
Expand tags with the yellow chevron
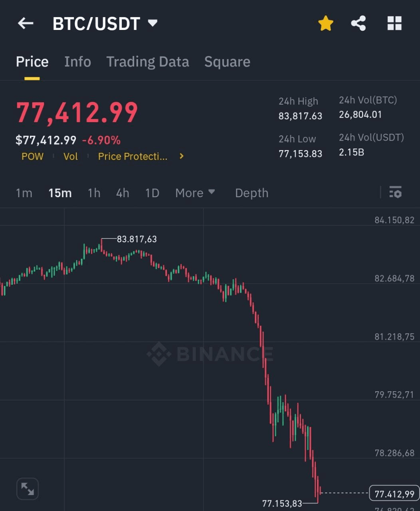(x=182, y=156)
